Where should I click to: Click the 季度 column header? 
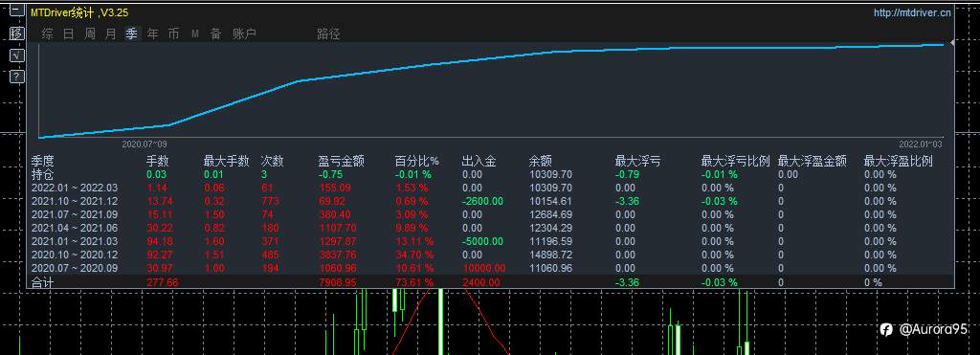(x=42, y=162)
